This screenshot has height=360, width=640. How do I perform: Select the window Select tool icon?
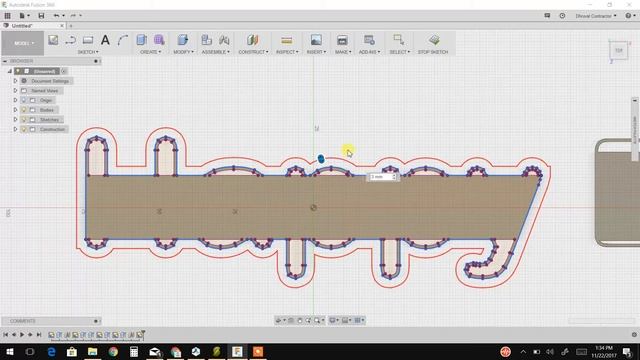click(x=399, y=40)
